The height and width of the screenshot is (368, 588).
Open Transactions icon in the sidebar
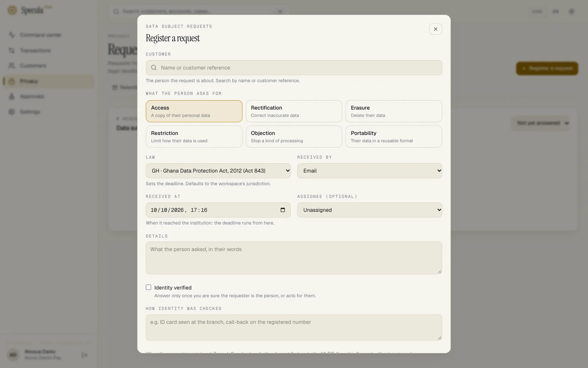12,50
